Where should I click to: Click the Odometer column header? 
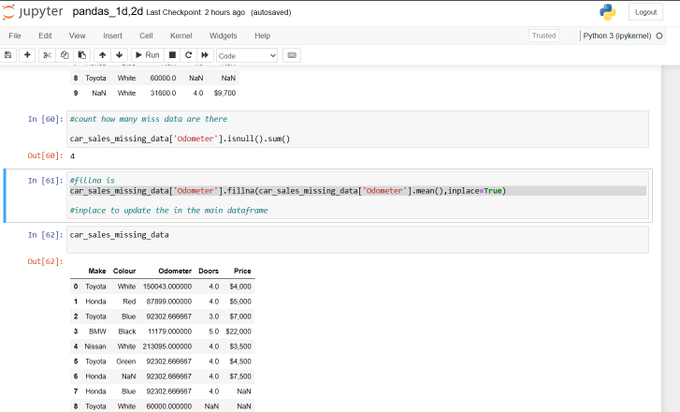point(175,271)
